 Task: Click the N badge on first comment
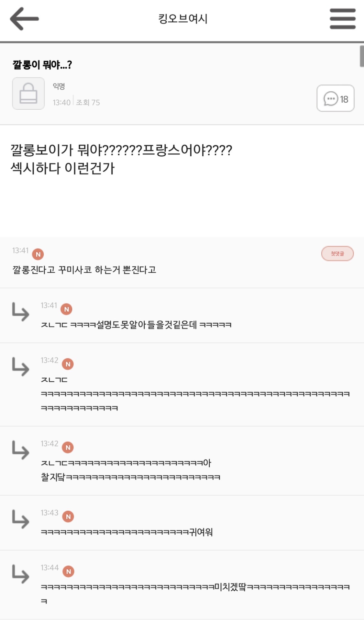pyautogui.click(x=38, y=254)
